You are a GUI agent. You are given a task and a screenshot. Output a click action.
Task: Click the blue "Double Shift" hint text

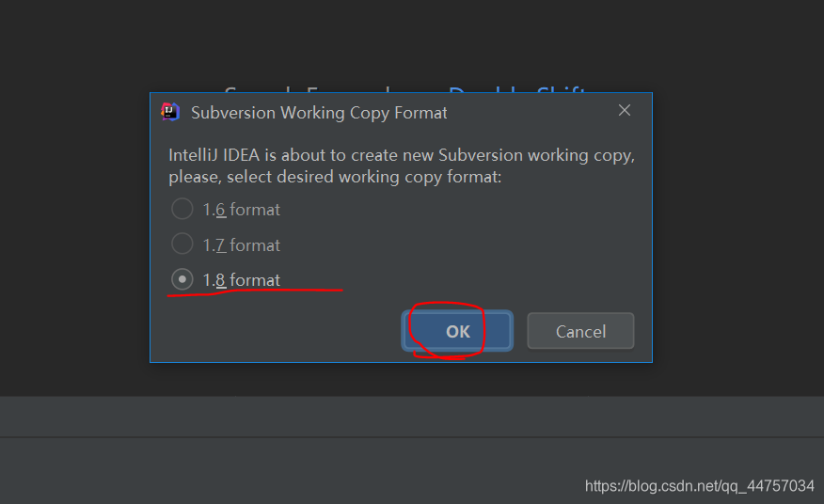(x=517, y=90)
